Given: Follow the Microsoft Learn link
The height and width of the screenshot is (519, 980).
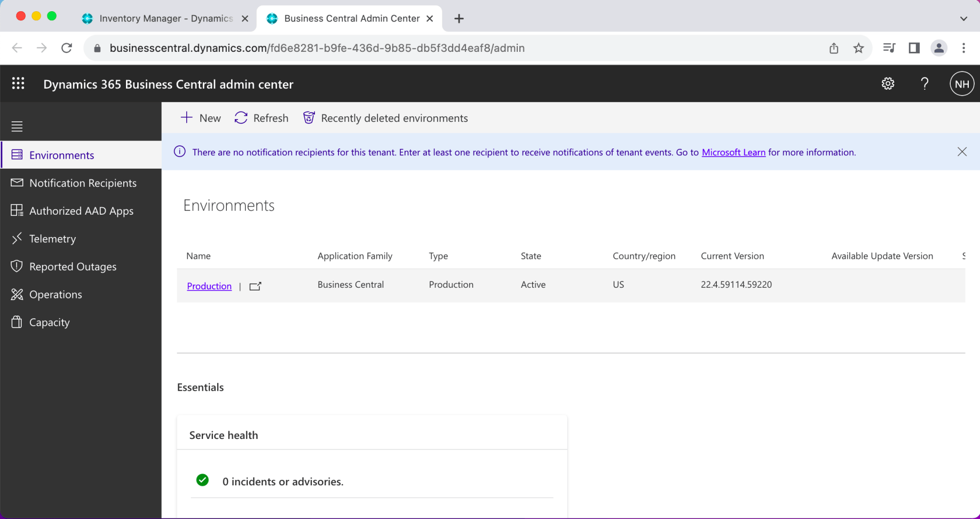Looking at the screenshot, I should point(733,152).
